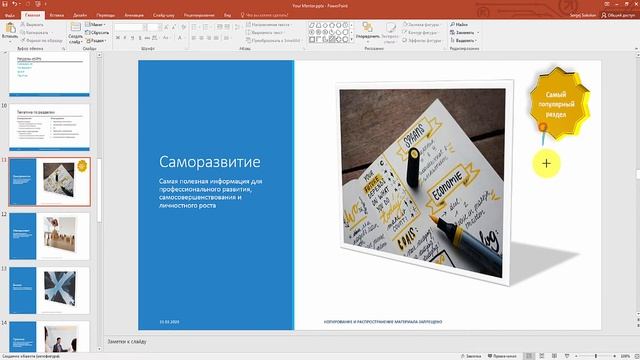Click the golden badge 'Самый популярный раздел'
The height and width of the screenshot is (360, 640).
559,104
